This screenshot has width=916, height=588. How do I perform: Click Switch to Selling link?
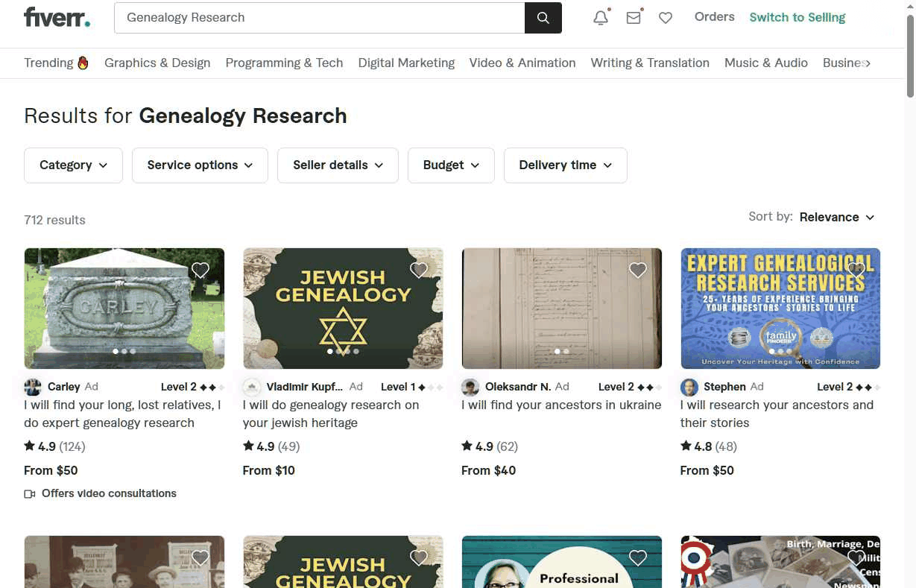tap(797, 17)
